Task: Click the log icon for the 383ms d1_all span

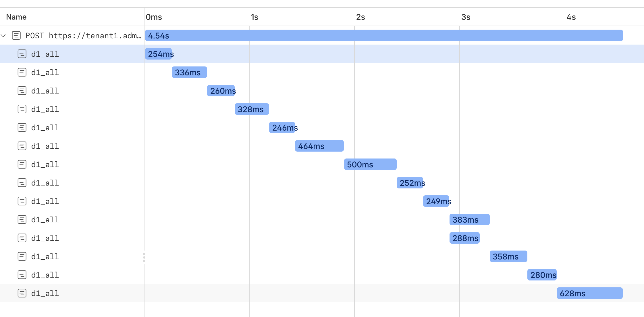Action: (22, 219)
